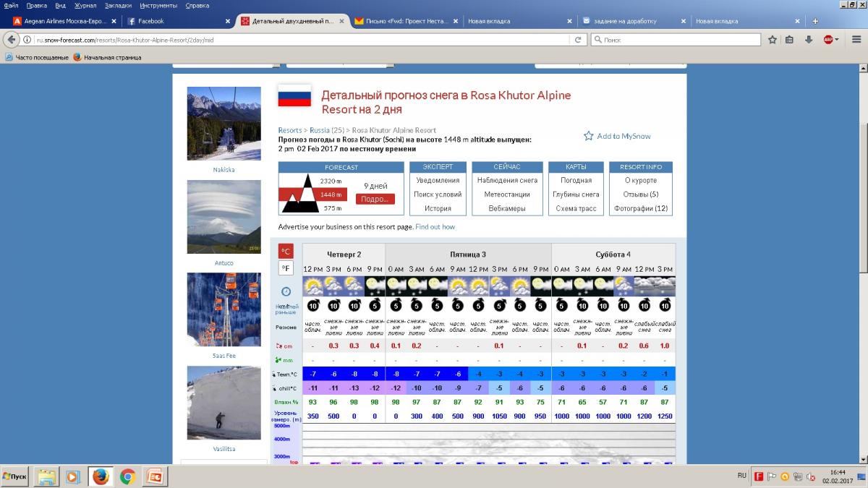Click the Adblock Plus ABP icon

828,40
